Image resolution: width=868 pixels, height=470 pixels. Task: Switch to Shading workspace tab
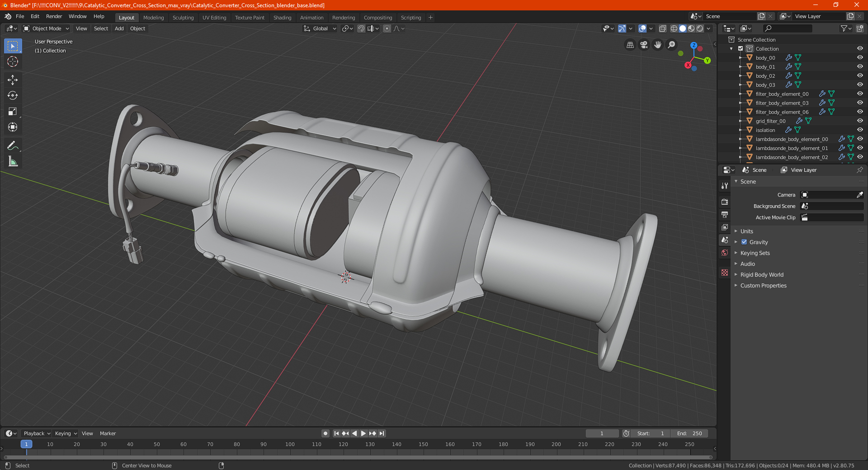[x=282, y=18]
